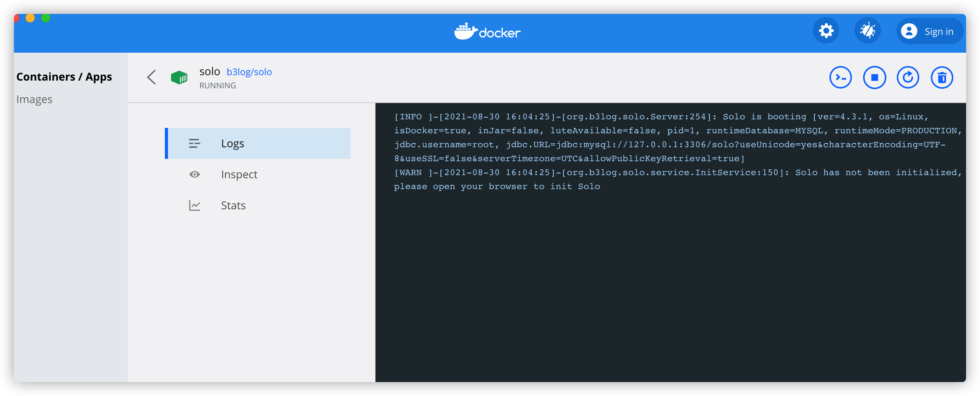The width and height of the screenshot is (980, 396).
Task: Open the container CLI terminal
Action: pos(840,77)
